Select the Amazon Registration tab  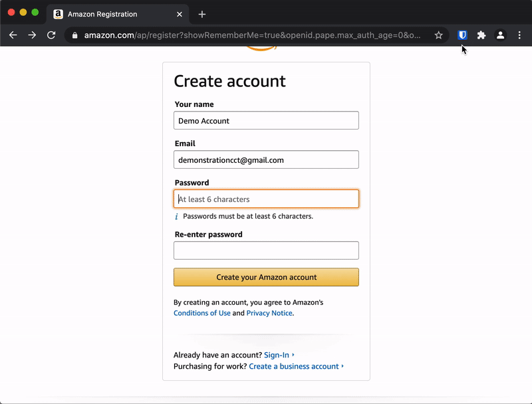coord(118,14)
